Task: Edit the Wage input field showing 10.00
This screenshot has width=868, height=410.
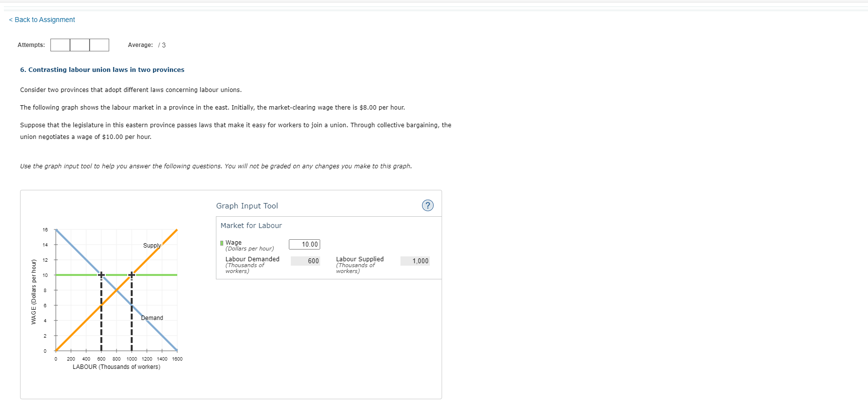Action: tap(305, 244)
